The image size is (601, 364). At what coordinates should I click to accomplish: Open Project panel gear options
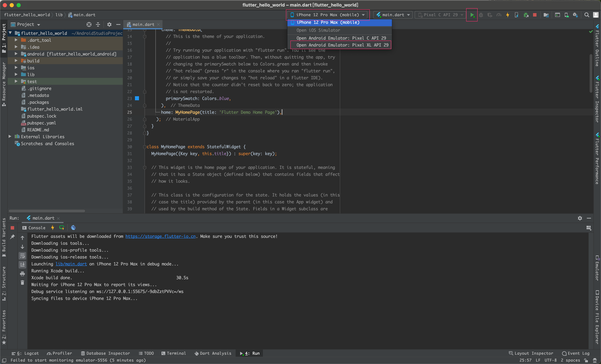[x=109, y=24]
